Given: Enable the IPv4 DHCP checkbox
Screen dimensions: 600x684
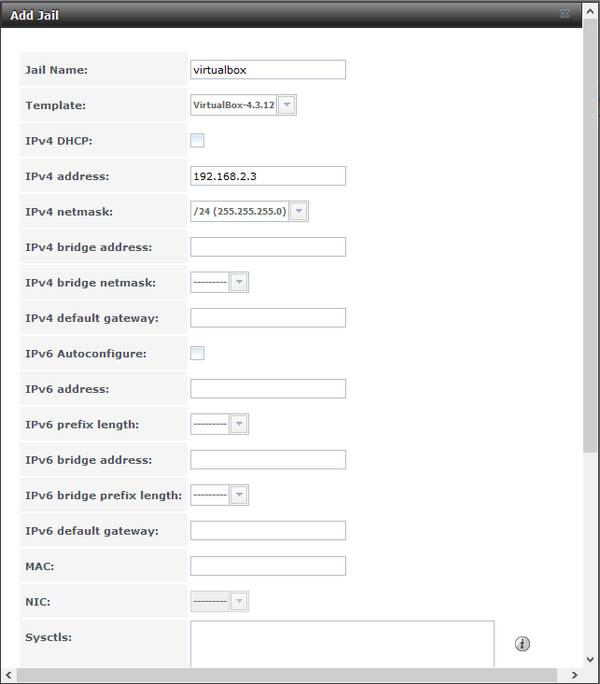Looking at the screenshot, I should (x=197, y=140).
